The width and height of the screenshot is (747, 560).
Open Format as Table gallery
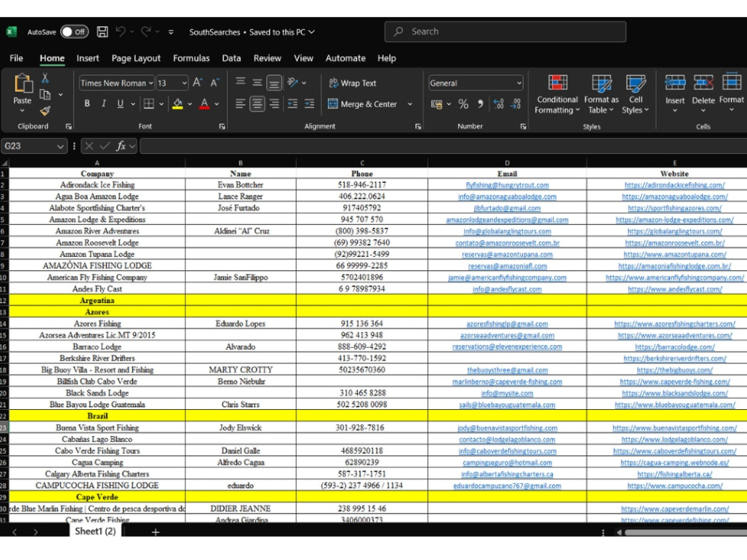coord(601,95)
